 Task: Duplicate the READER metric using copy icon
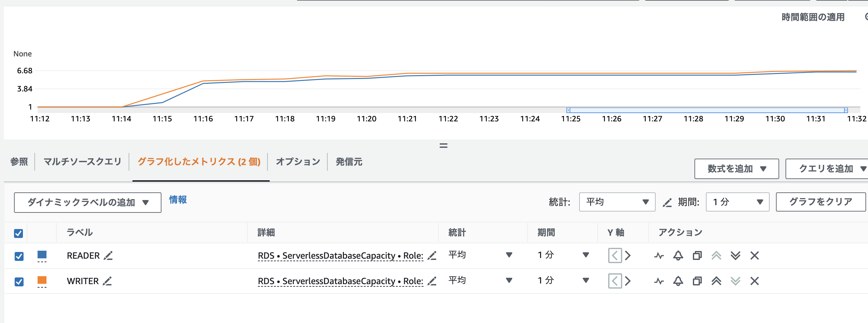tap(697, 255)
